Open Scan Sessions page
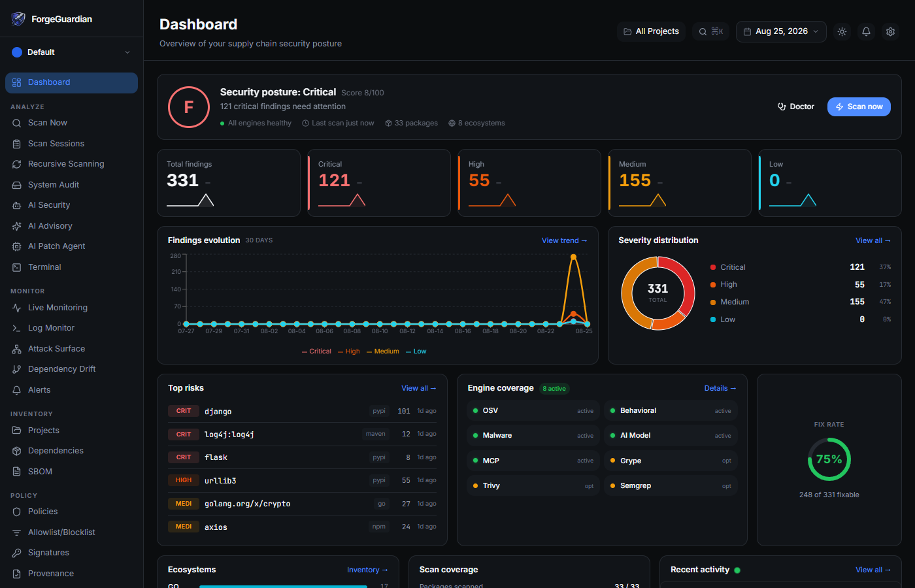 71,144
